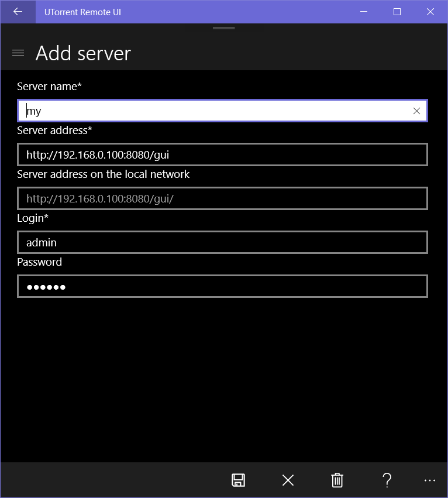The height and width of the screenshot is (498, 448).
Task: Save the server with floppy disk icon
Action: click(238, 480)
